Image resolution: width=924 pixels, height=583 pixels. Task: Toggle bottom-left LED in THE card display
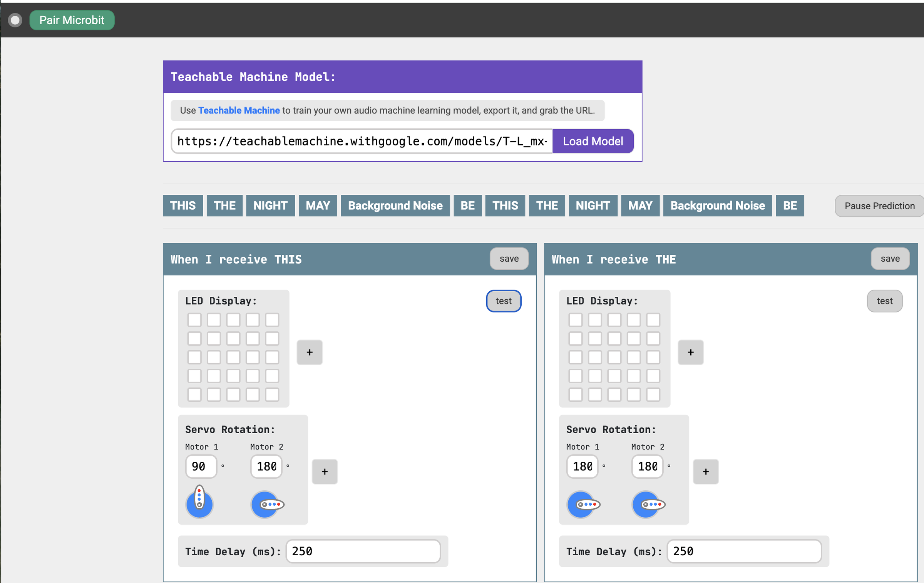tap(576, 394)
